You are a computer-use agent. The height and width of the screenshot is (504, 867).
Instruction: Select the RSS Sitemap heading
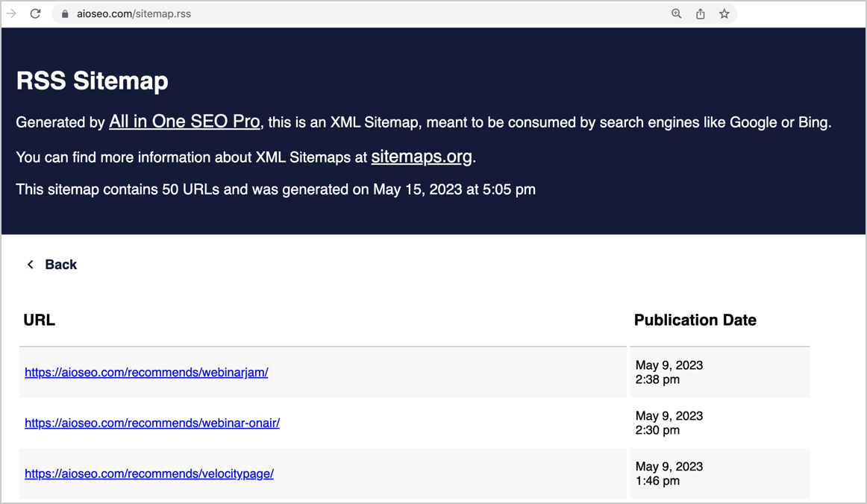click(x=93, y=81)
